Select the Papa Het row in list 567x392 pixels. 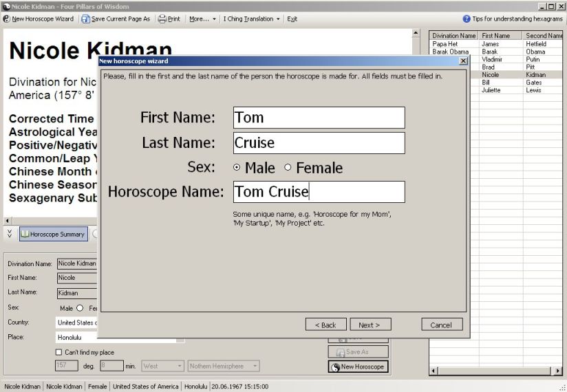click(x=495, y=44)
